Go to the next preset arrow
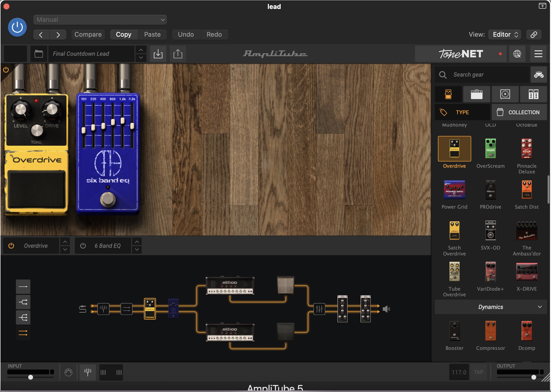This screenshot has width=551, height=392. pos(58,35)
